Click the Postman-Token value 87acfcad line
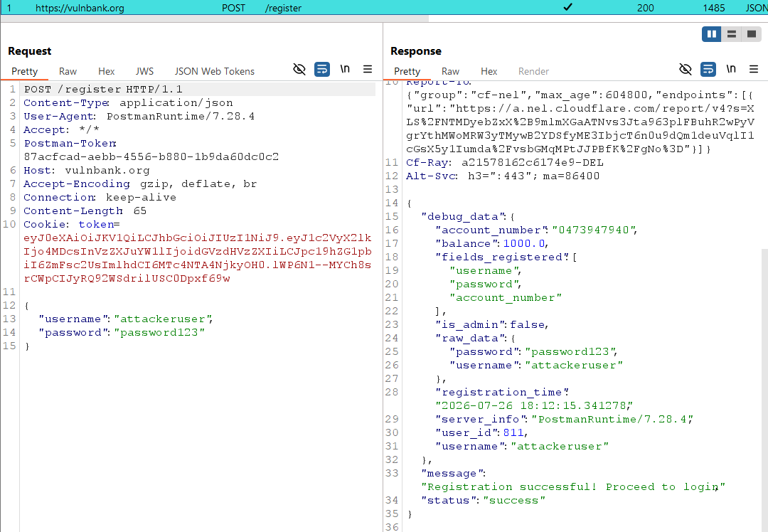The image size is (768, 532). click(151, 156)
